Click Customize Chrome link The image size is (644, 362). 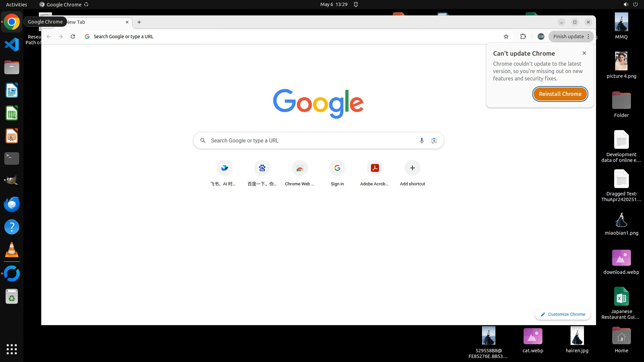click(563, 314)
